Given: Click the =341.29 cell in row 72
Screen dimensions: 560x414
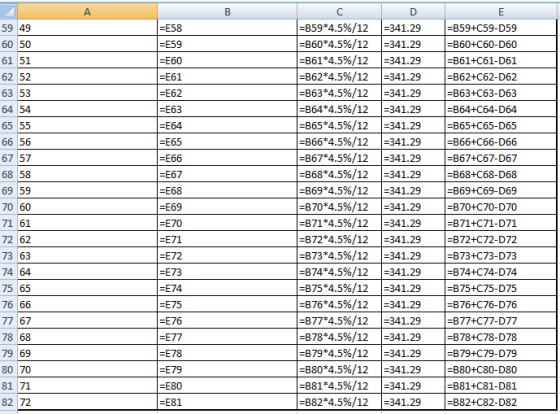Looking at the screenshot, I should point(413,239).
